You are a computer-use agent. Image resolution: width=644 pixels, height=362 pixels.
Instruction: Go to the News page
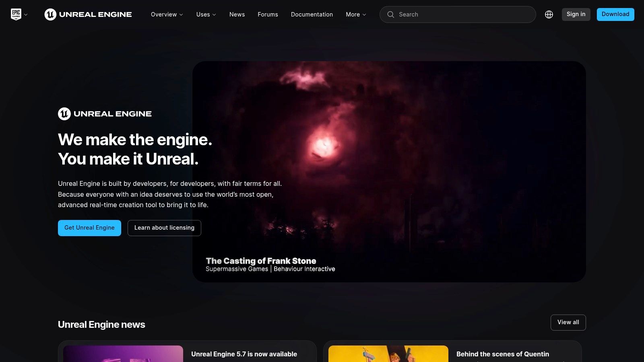237,14
